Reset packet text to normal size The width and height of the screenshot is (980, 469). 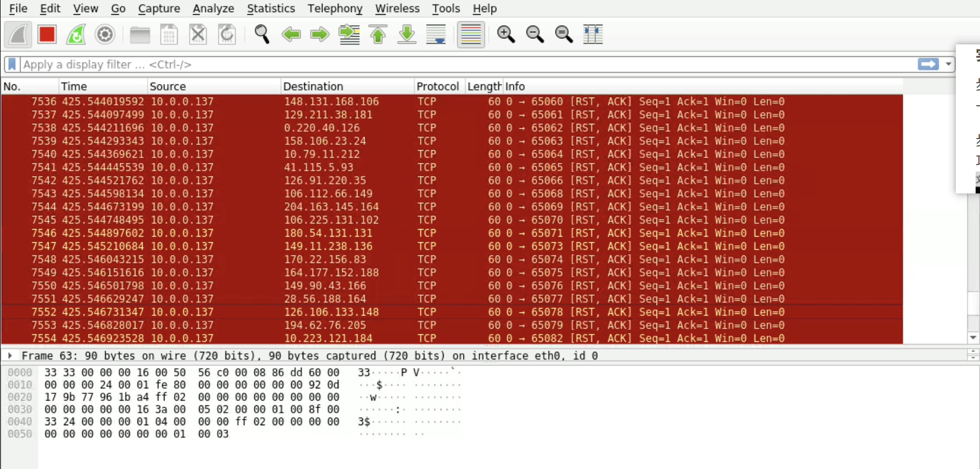[564, 35]
